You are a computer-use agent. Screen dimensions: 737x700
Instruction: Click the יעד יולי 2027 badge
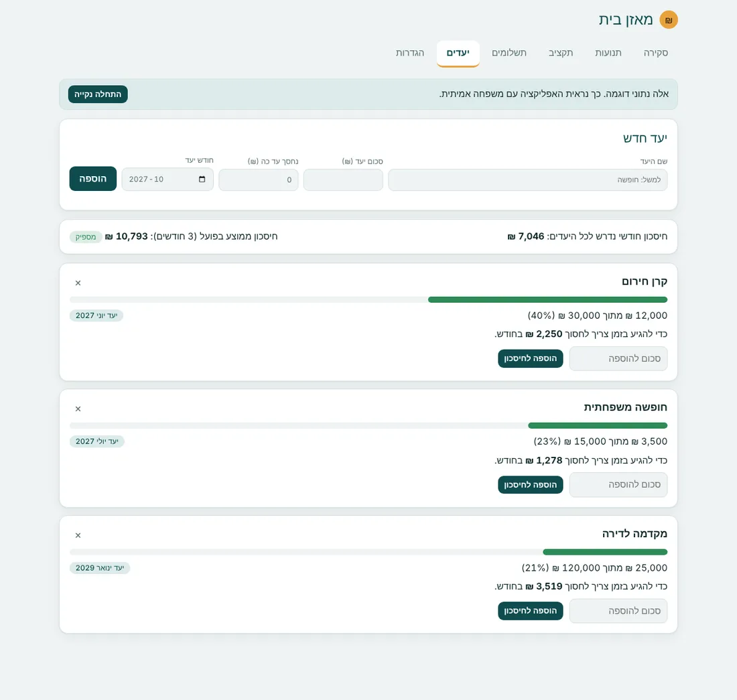tap(97, 441)
